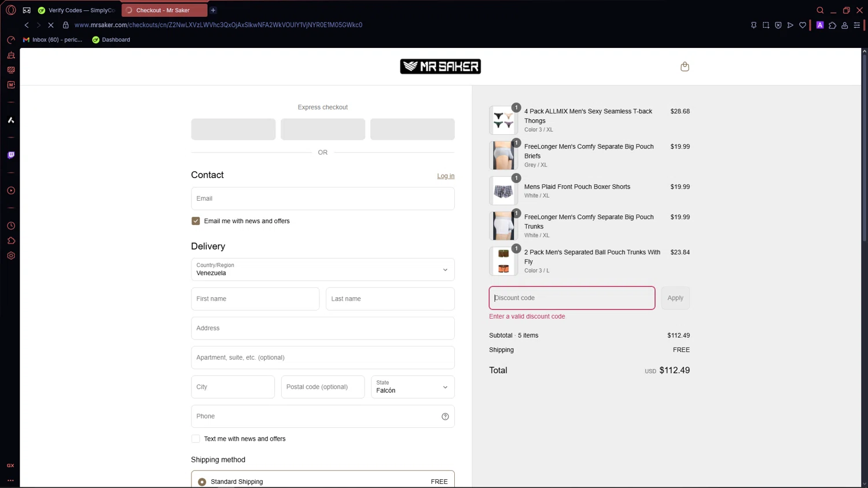Open Extensions puzzle icon in sidebar

11,241
